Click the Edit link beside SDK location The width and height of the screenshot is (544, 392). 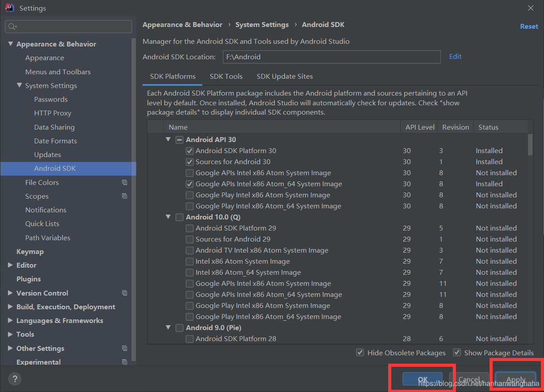tap(455, 56)
